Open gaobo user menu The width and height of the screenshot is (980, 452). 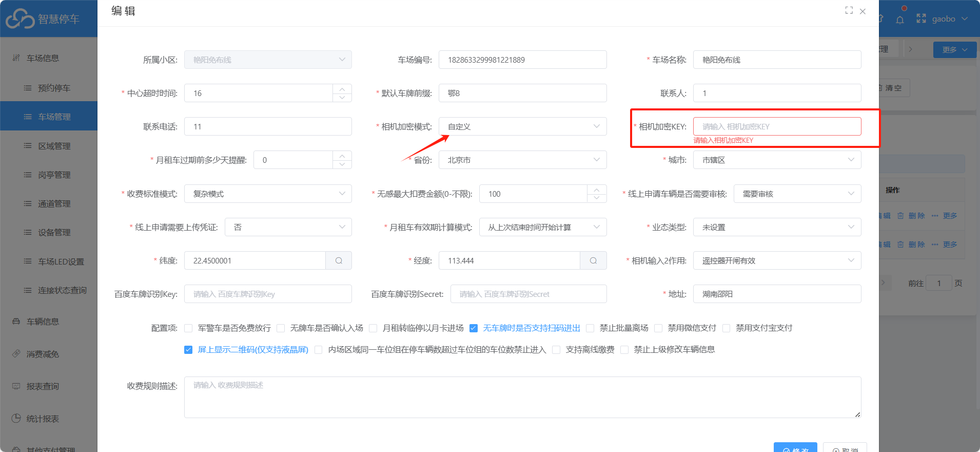click(950, 19)
